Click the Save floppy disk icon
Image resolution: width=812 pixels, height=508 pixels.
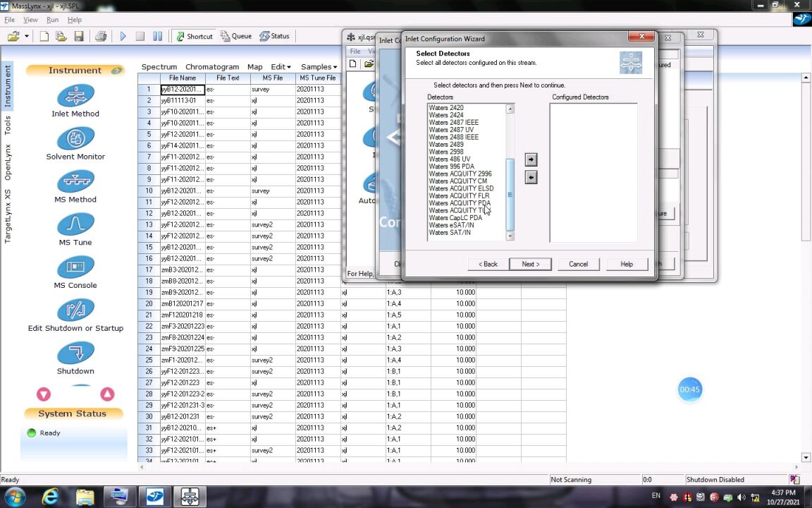coord(79,36)
